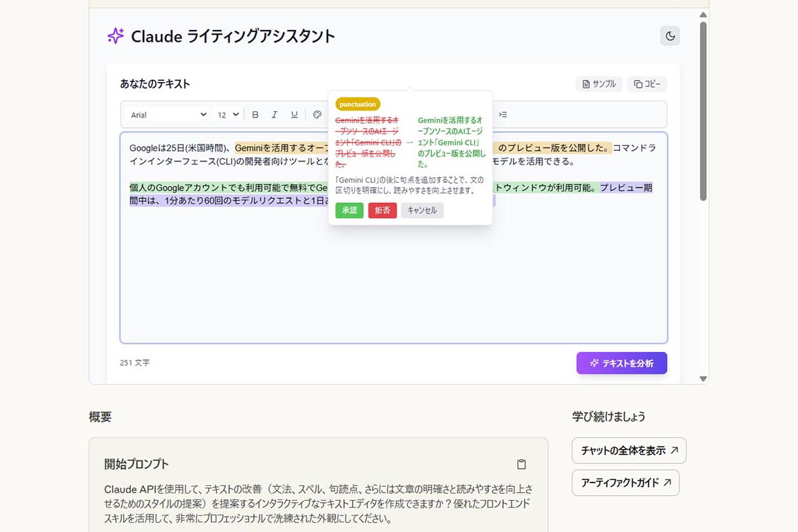This screenshot has width=798, height=532.
Task: Open the font size 12 dropdown
Action: [x=228, y=115]
